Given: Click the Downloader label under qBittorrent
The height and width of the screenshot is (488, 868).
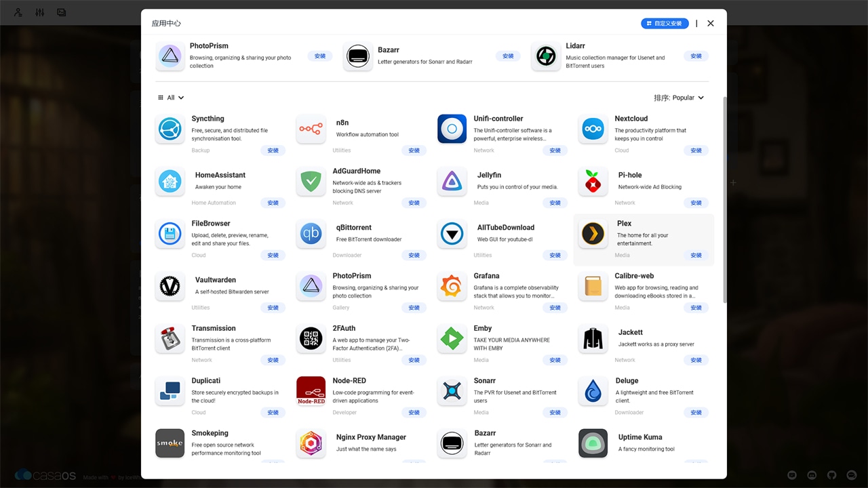Looking at the screenshot, I should (x=347, y=256).
